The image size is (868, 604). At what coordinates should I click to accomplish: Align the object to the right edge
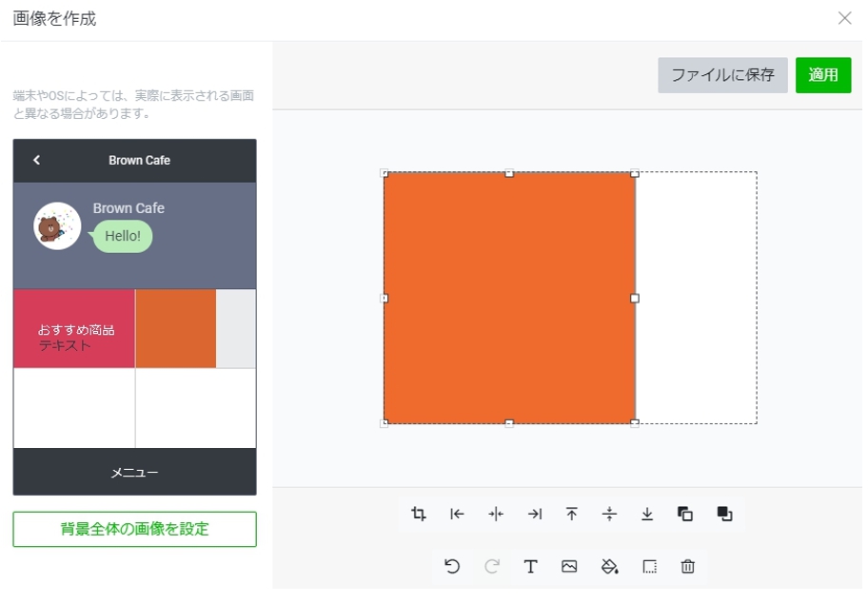[x=535, y=514]
